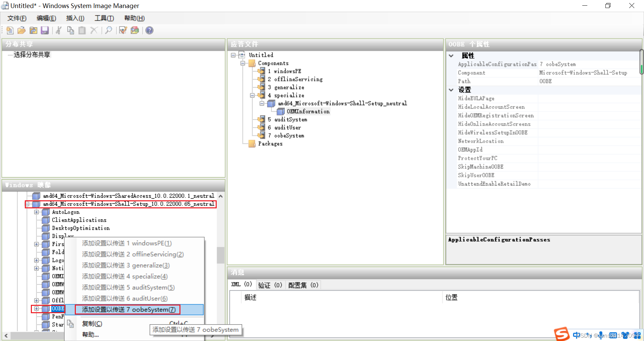
Task: Click the windowsPE pass icon
Action: click(x=261, y=71)
